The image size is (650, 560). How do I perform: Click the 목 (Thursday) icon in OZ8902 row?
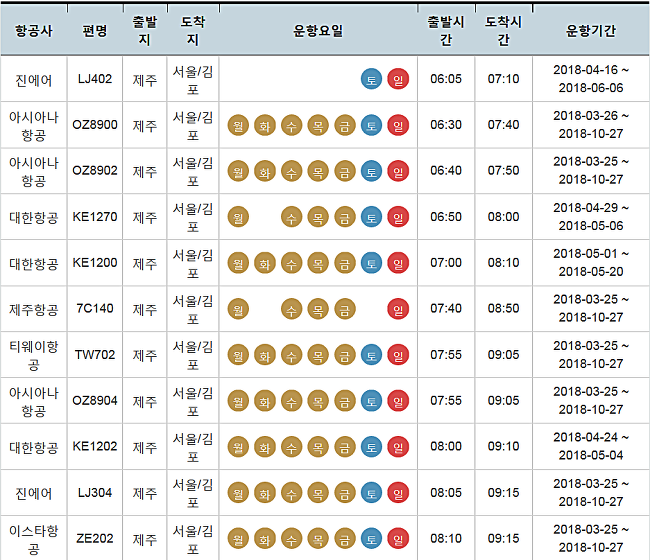pos(318,171)
